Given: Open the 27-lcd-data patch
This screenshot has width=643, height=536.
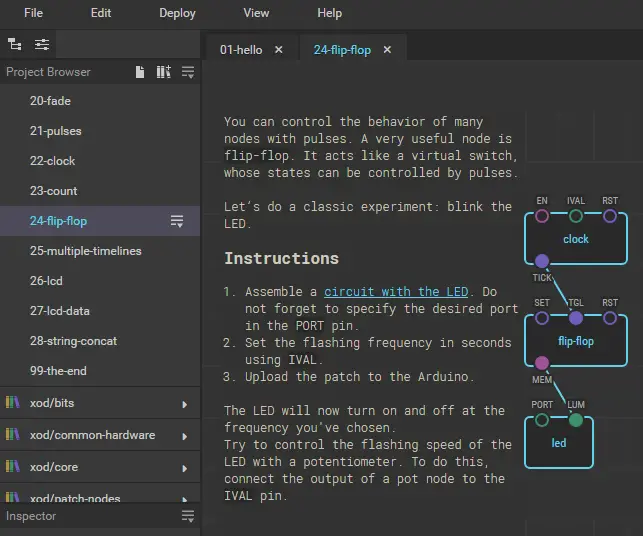Looking at the screenshot, I should 100,310.
